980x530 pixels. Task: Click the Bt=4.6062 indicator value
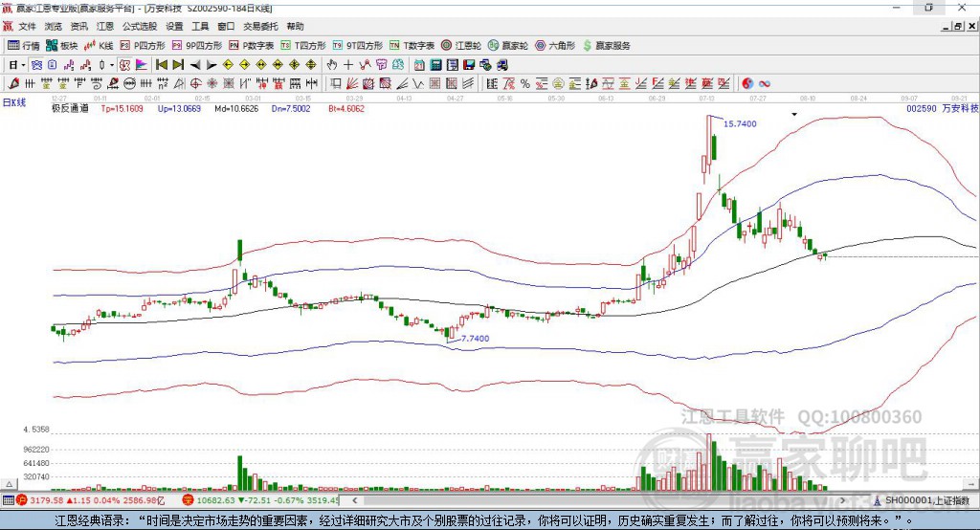click(x=346, y=109)
